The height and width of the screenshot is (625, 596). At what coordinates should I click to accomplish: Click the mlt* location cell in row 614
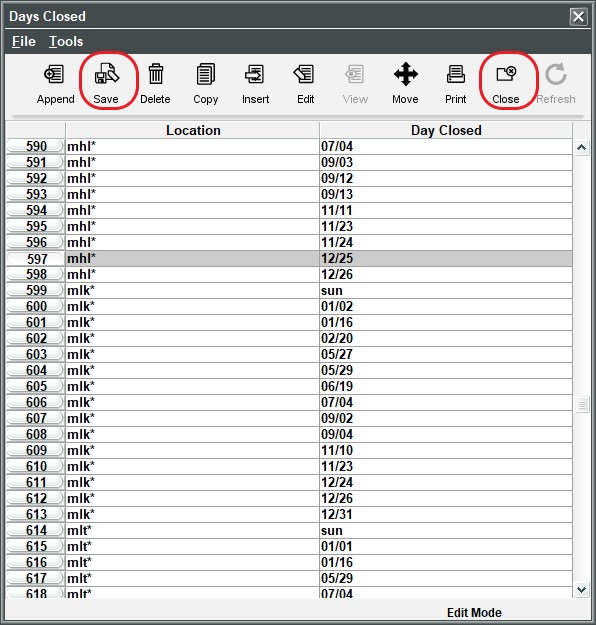[193, 531]
